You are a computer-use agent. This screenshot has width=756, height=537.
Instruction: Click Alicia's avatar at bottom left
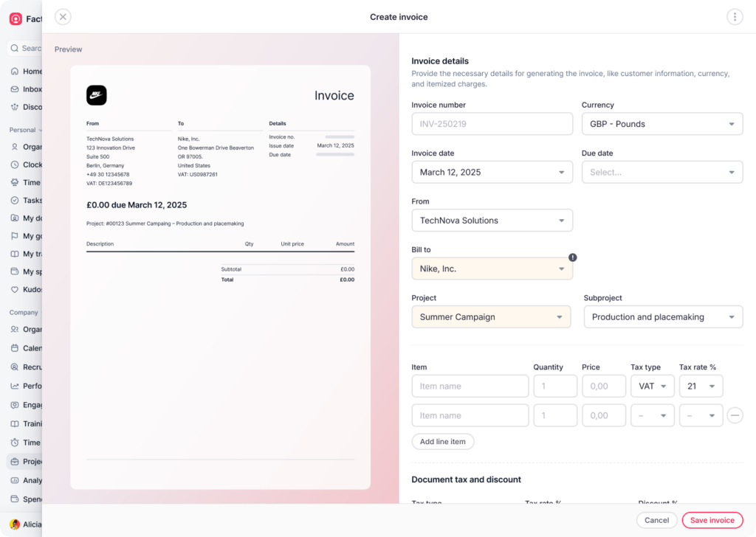point(14,524)
